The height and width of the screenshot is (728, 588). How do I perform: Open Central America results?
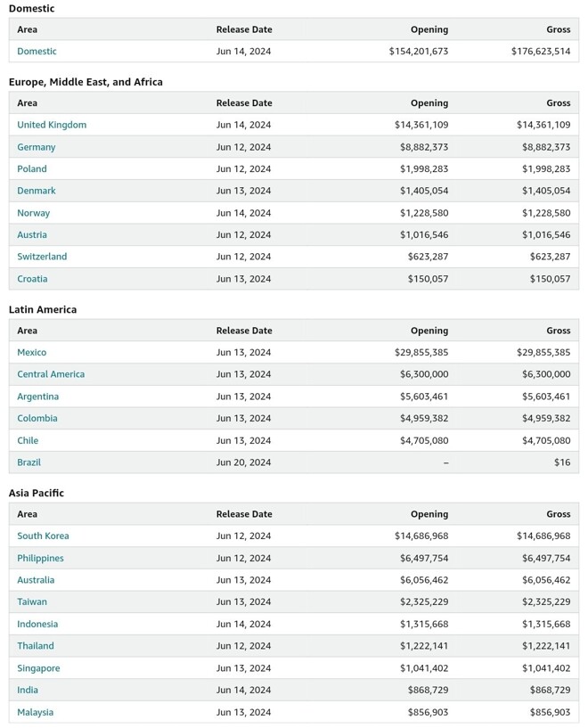(51, 374)
